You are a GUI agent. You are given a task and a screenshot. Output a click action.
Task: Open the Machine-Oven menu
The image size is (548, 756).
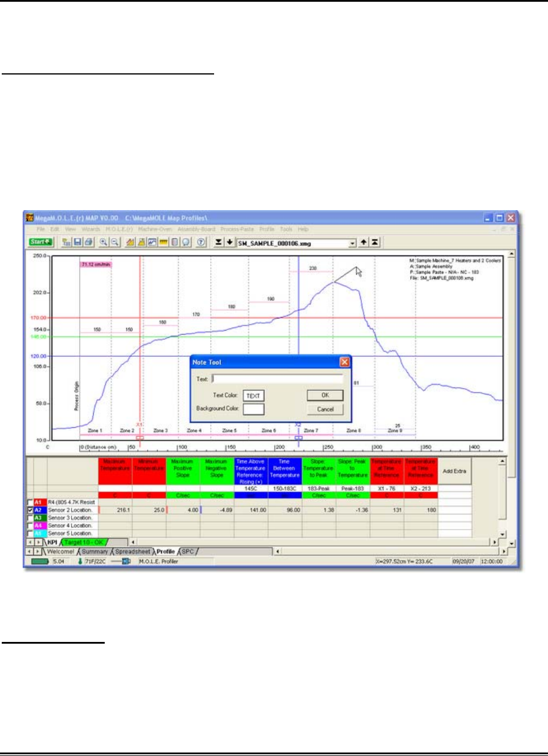tap(155, 229)
